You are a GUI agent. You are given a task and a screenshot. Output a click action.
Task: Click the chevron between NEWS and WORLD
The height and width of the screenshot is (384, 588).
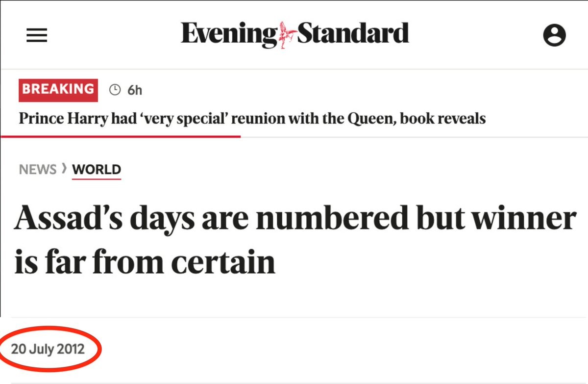click(x=64, y=169)
